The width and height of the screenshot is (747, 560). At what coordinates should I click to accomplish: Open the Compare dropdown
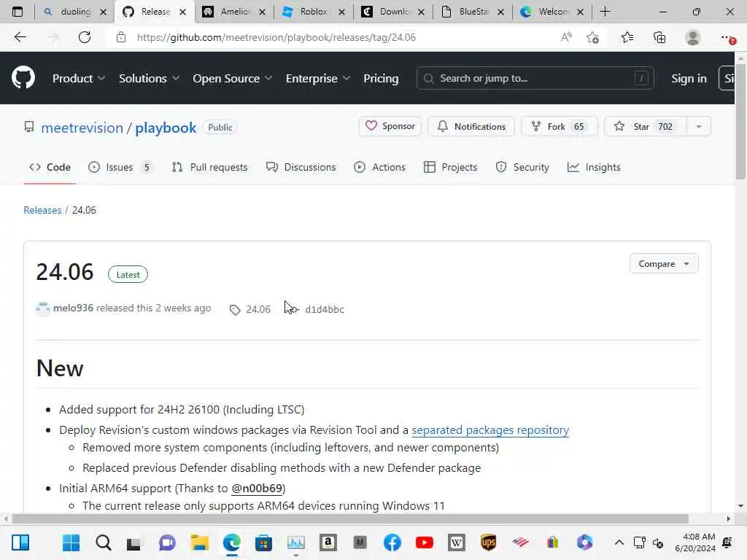tap(664, 264)
